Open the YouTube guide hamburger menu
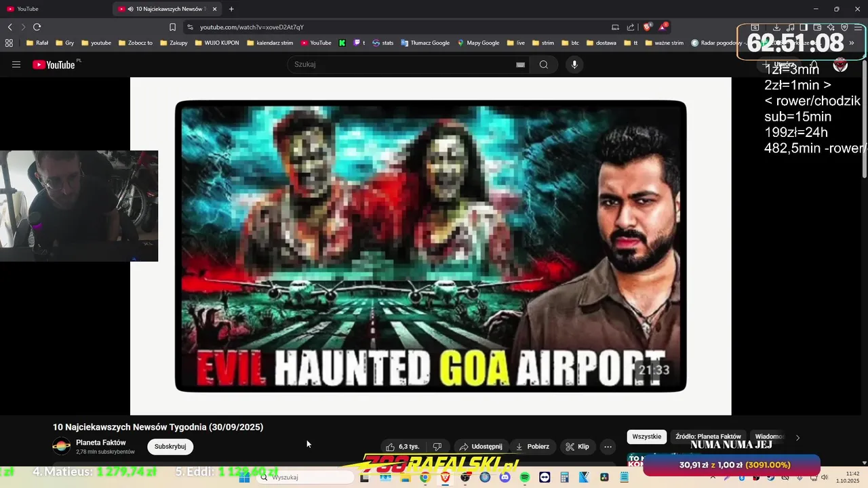The width and height of the screenshot is (868, 488). [16, 64]
